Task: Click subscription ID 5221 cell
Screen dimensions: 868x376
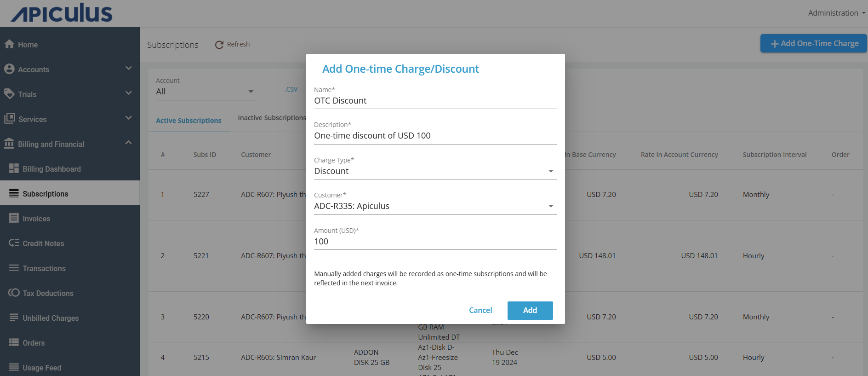Action: pos(201,256)
